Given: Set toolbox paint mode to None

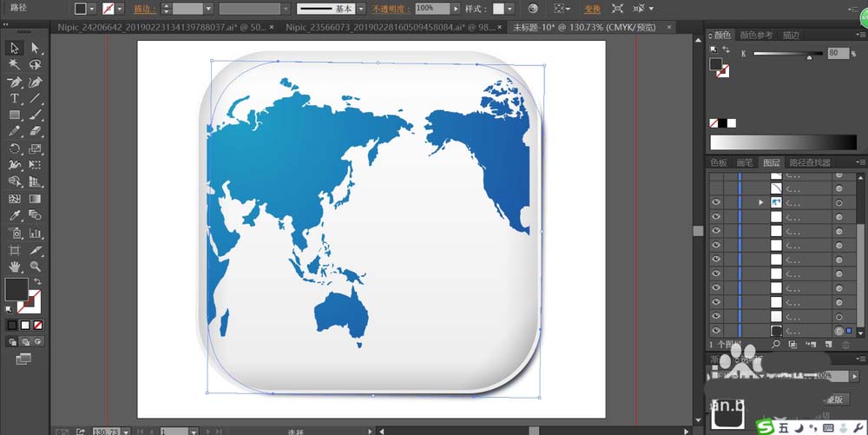Looking at the screenshot, I should (37, 325).
